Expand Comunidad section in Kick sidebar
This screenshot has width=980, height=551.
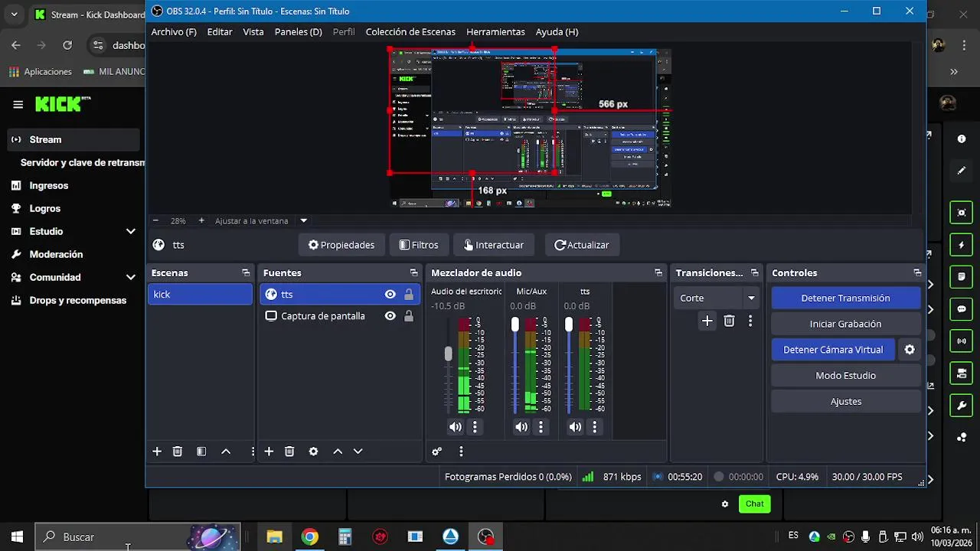coord(131,277)
